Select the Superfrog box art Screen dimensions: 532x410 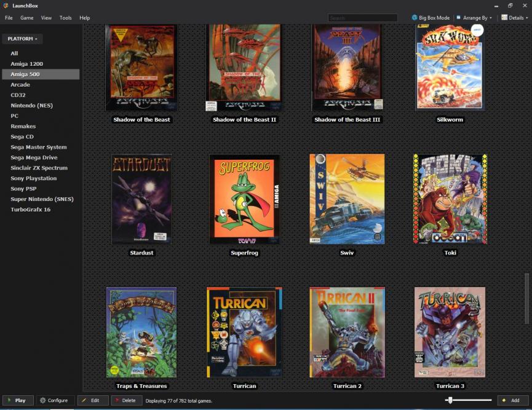(244, 199)
